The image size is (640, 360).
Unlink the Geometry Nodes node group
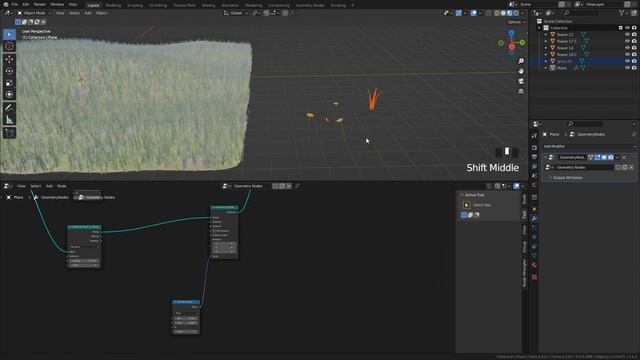[x=631, y=167]
